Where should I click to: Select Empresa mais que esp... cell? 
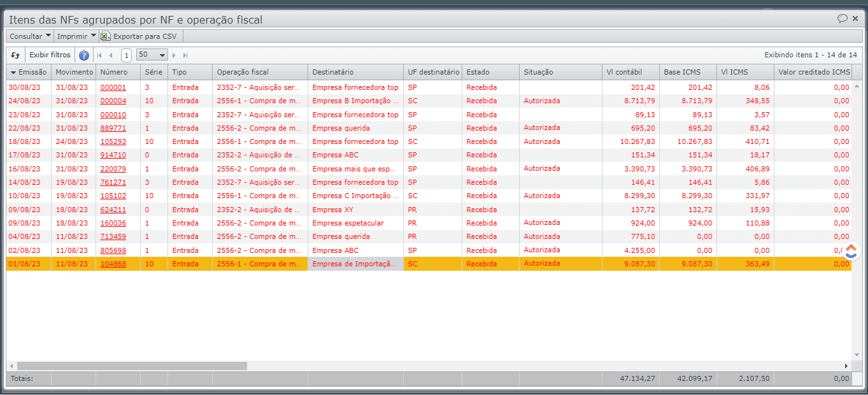point(355,169)
